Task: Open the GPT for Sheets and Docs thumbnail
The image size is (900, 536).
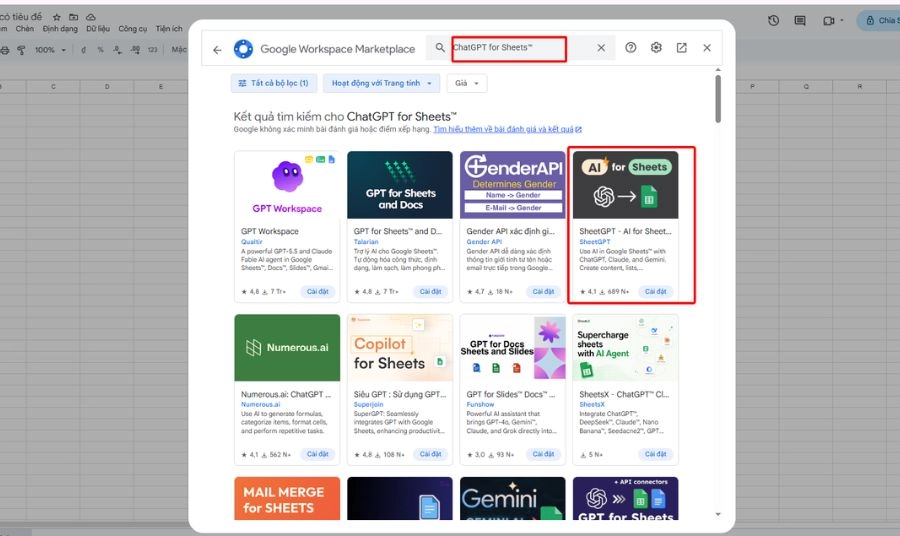Action: pyautogui.click(x=400, y=185)
